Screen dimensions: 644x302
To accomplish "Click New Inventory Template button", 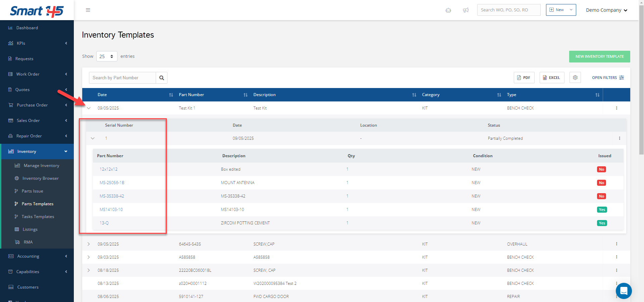I will pos(599,56).
